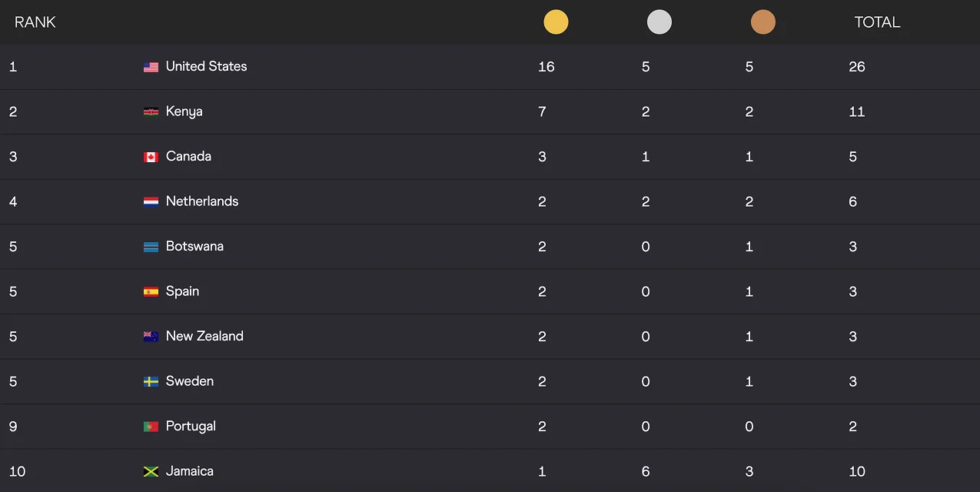Click the Canada flag icon
Viewport: 980px width, 492px height.
pyautogui.click(x=151, y=157)
